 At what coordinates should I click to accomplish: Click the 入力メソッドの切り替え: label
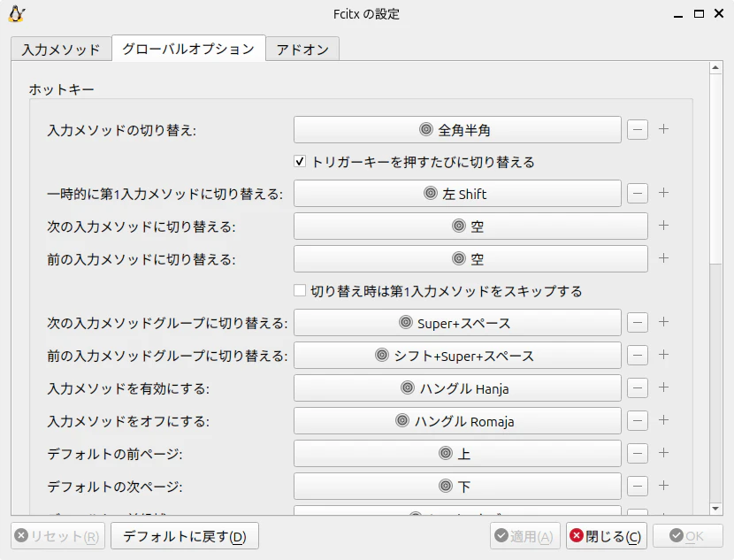tap(122, 130)
